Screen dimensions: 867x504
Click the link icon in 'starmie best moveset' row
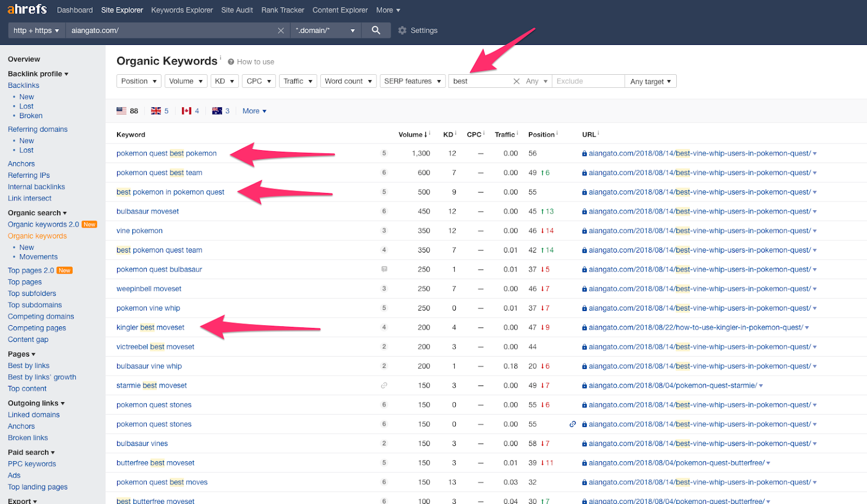(x=384, y=385)
